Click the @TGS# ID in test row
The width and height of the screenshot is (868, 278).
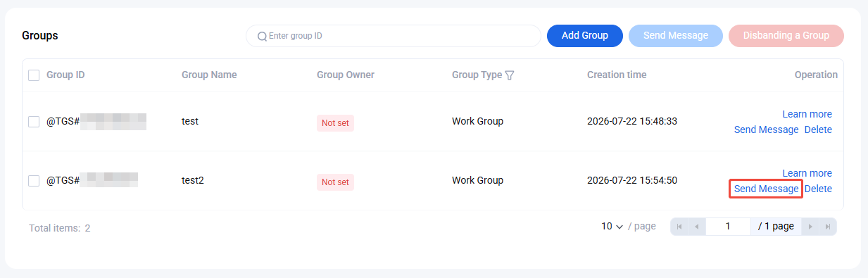pyautogui.click(x=96, y=121)
